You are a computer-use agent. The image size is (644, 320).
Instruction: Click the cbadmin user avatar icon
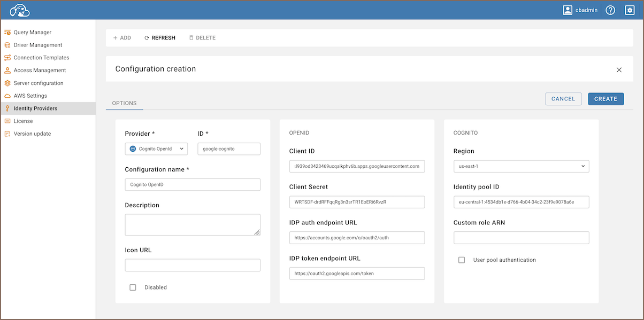pyautogui.click(x=568, y=10)
